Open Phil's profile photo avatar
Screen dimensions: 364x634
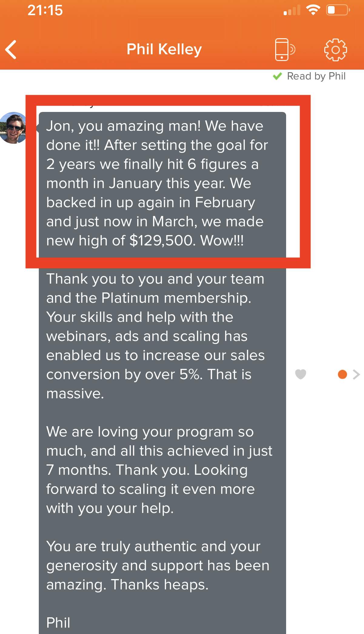coord(13,128)
